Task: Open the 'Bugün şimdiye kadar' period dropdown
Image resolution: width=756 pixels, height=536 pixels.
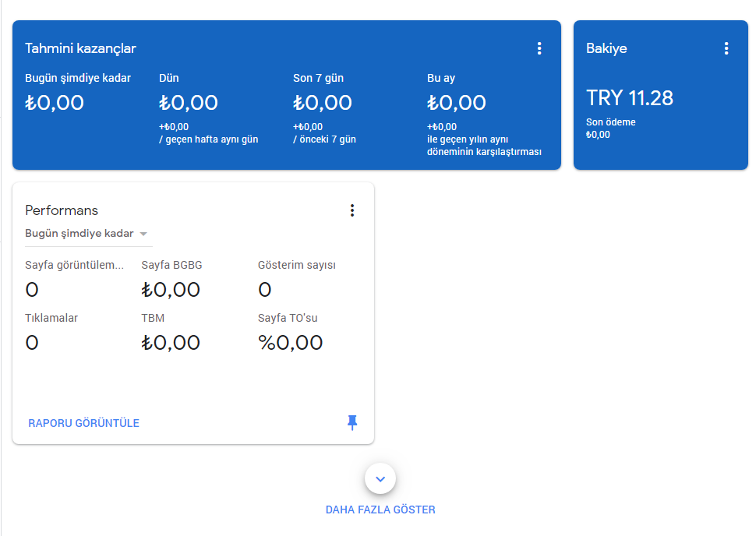Action: [x=87, y=234]
